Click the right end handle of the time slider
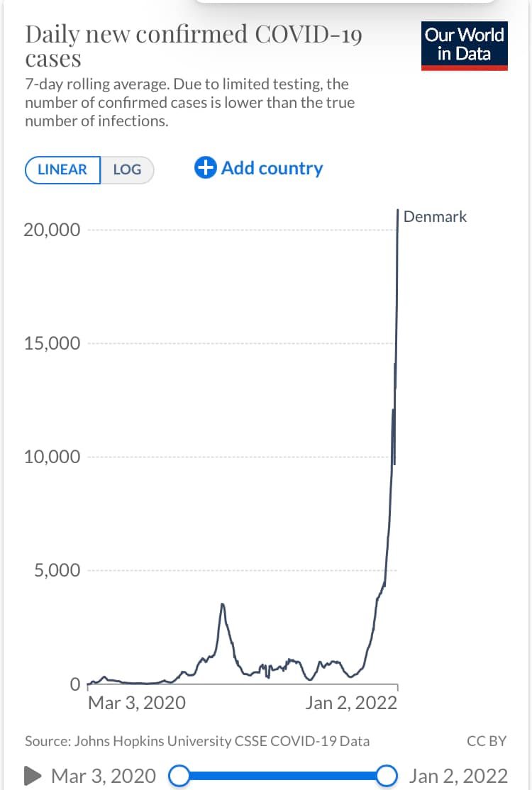Viewport: 532px width, 790px height. [x=387, y=776]
